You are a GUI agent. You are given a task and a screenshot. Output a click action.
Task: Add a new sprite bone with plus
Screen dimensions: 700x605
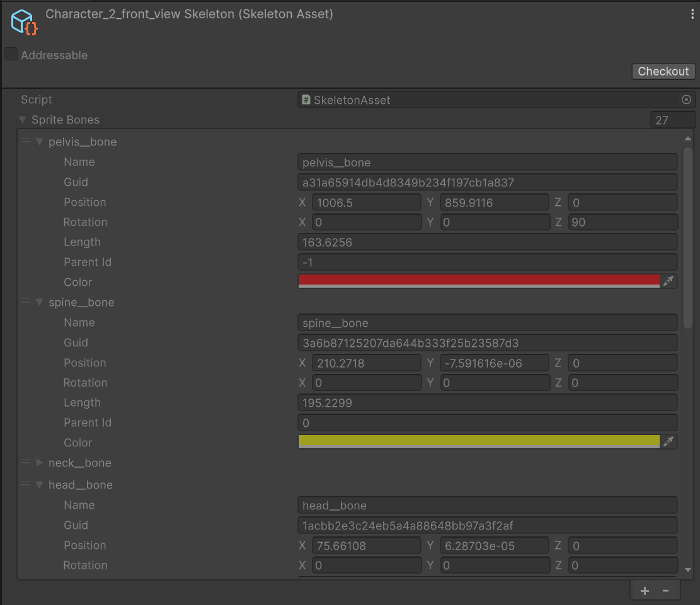(645, 591)
